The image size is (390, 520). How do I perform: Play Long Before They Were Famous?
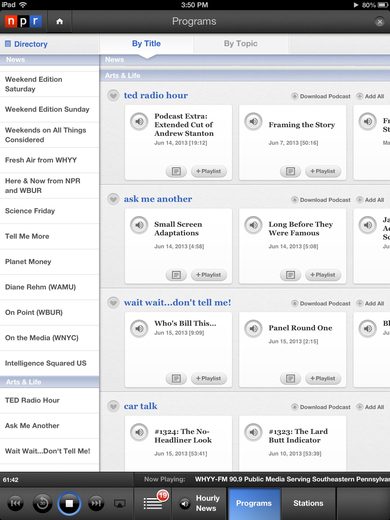click(x=254, y=225)
